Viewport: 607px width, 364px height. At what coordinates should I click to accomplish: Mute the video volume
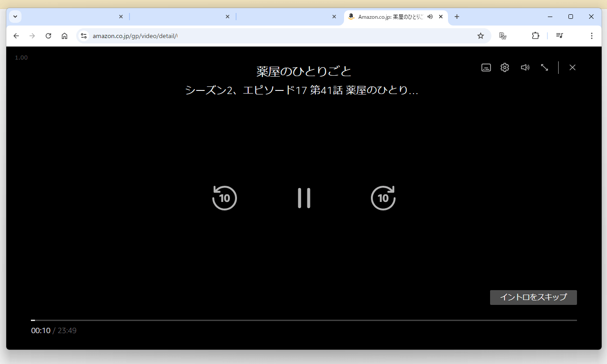click(525, 67)
